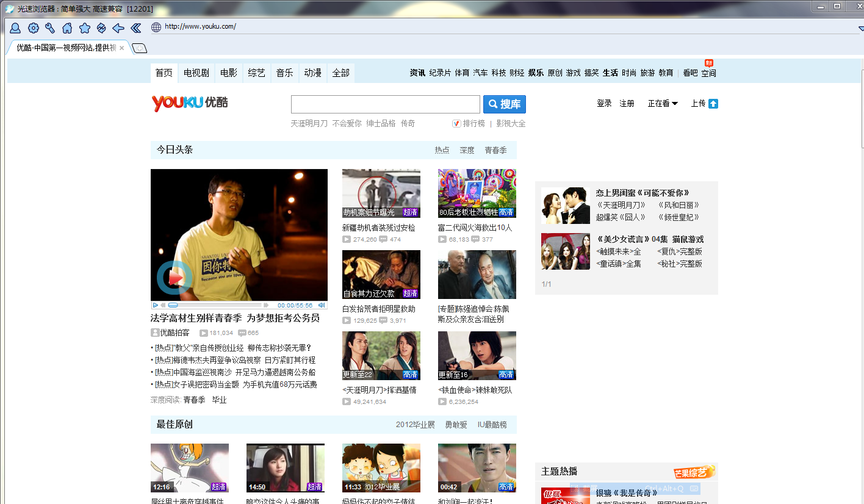Switch to the 电视剧 navigation tab

click(x=196, y=73)
